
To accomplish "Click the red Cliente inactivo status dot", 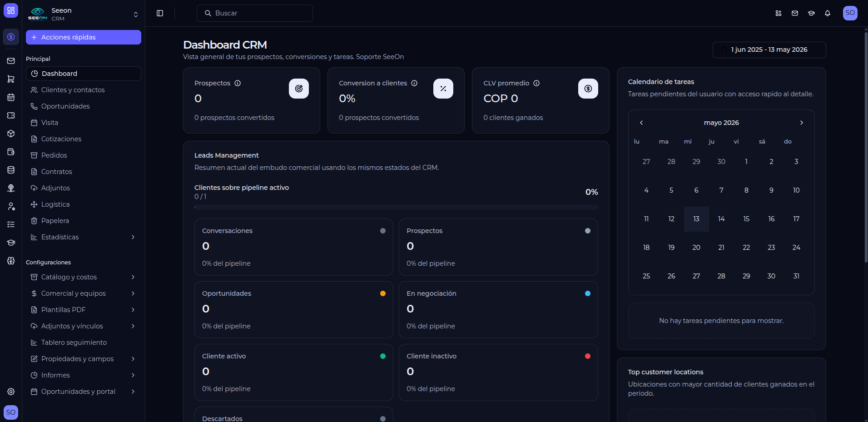I will 588,356.
